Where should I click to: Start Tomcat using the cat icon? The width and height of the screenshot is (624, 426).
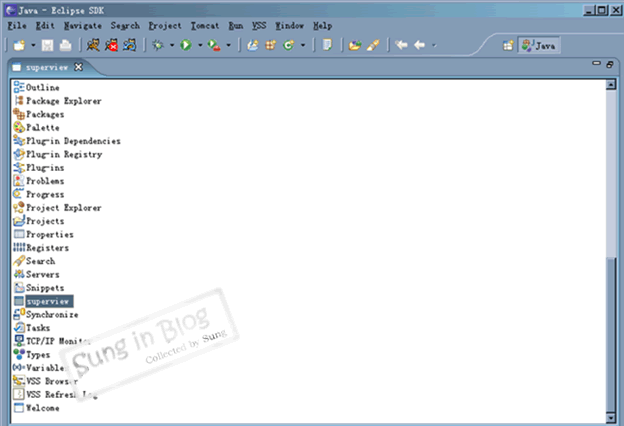93,45
